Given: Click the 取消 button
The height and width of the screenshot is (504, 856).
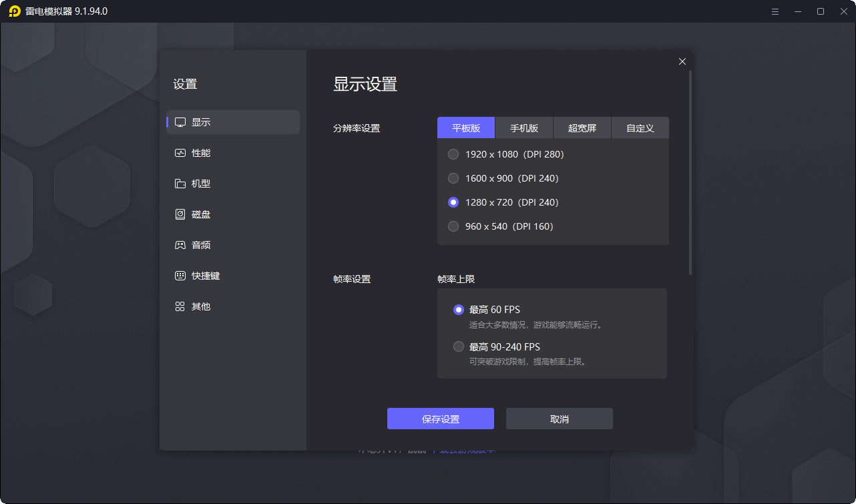Looking at the screenshot, I should pos(559,419).
